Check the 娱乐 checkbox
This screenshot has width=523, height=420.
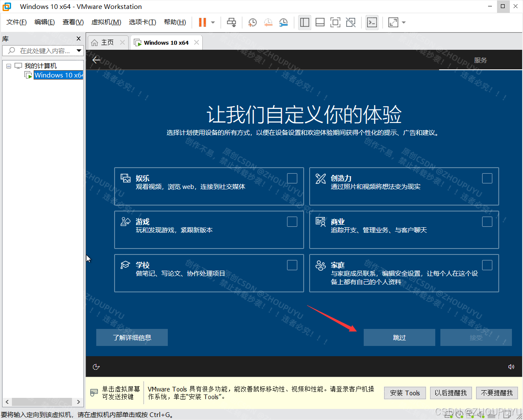click(292, 178)
